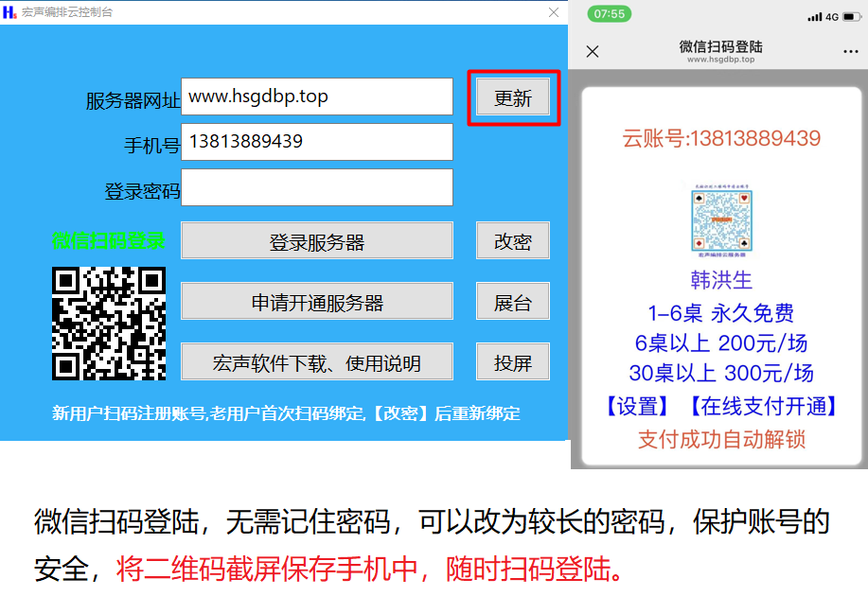Click the 投屏 screen cast button
The image size is (868, 614).
pyautogui.click(x=513, y=361)
